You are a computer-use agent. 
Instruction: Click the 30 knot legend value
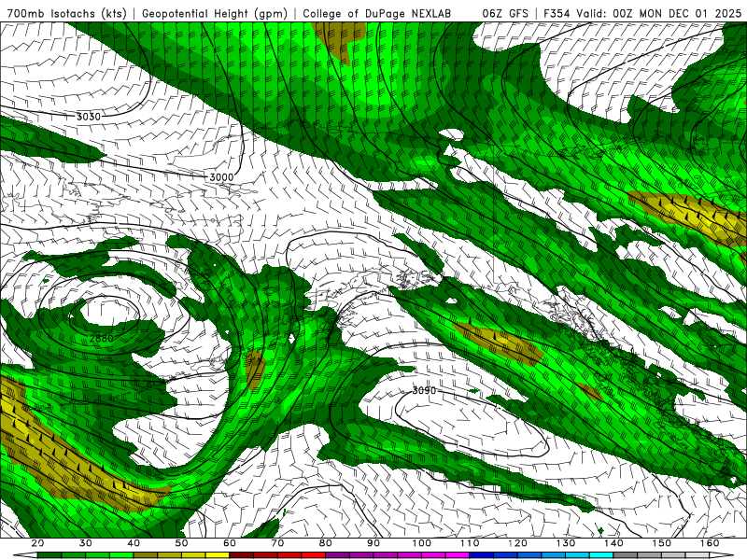85,543
